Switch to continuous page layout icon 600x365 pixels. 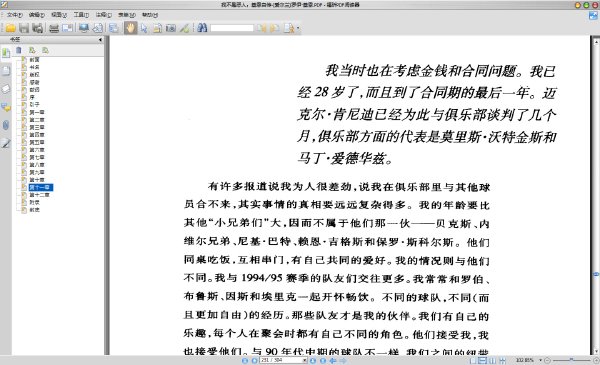[x=483, y=360]
